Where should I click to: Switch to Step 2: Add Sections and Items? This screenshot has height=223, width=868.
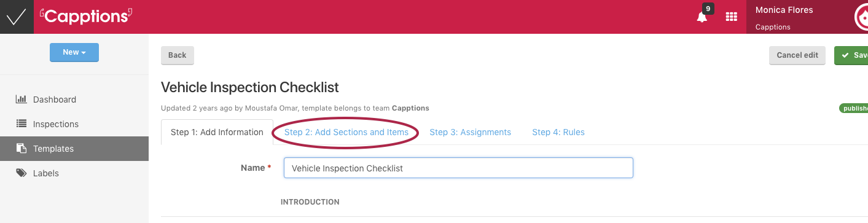point(346,132)
